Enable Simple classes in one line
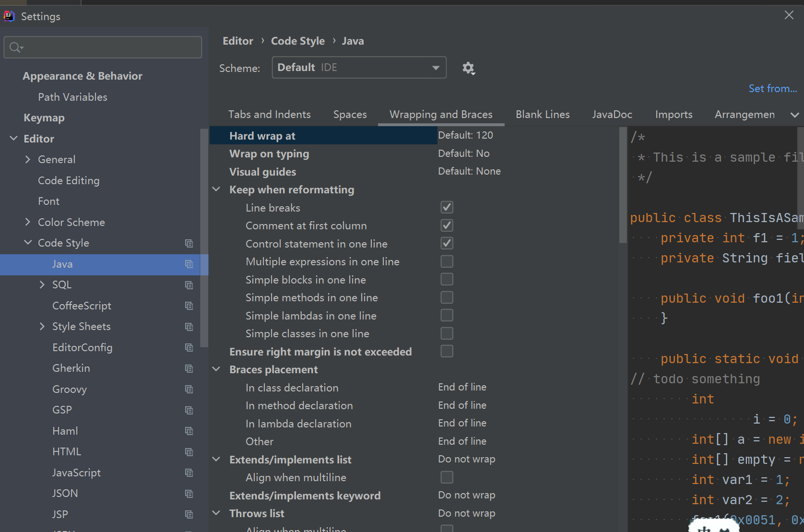Viewport: 804px width, 532px height. pos(447,333)
